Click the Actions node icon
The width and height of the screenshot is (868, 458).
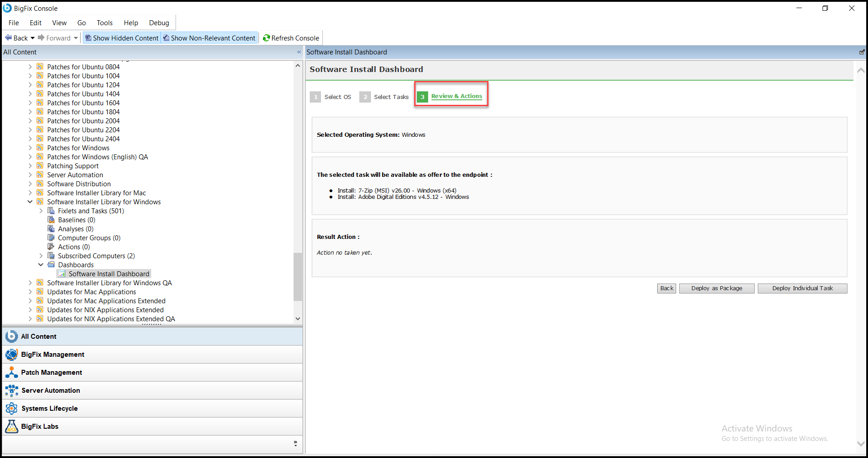(x=51, y=247)
